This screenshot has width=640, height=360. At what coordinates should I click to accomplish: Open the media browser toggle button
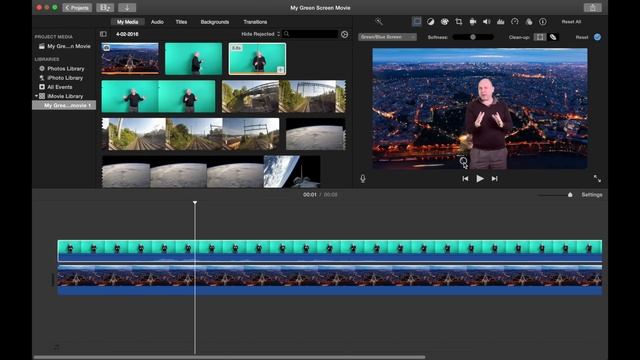pyautogui.click(x=105, y=7)
